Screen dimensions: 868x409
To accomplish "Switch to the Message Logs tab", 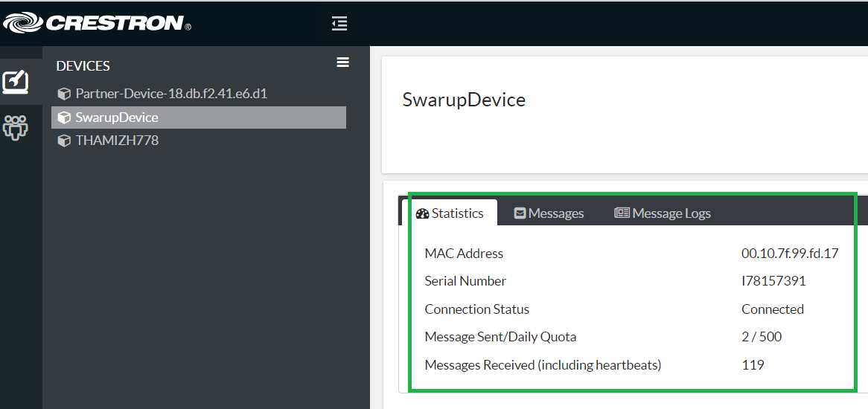I will tap(663, 213).
